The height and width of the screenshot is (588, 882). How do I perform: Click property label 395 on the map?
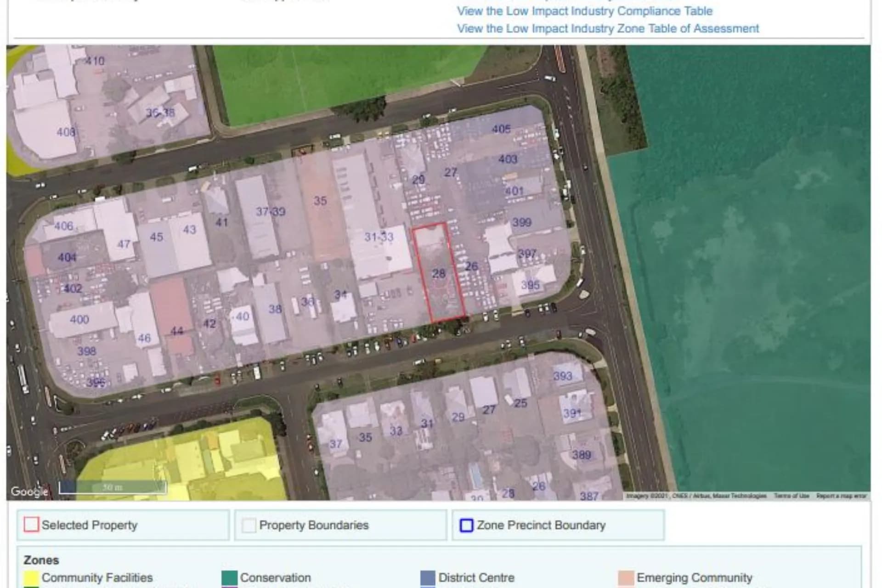pos(530,285)
